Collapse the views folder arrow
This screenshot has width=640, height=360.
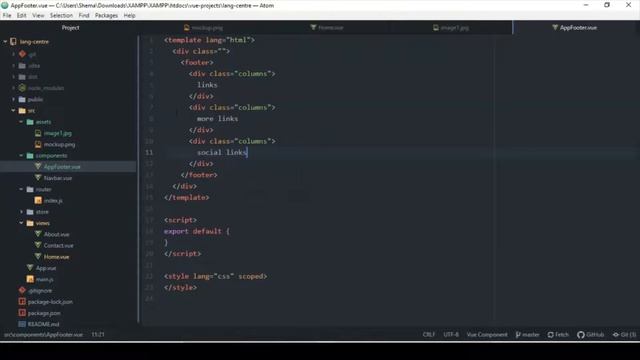pyautogui.click(x=21, y=223)
